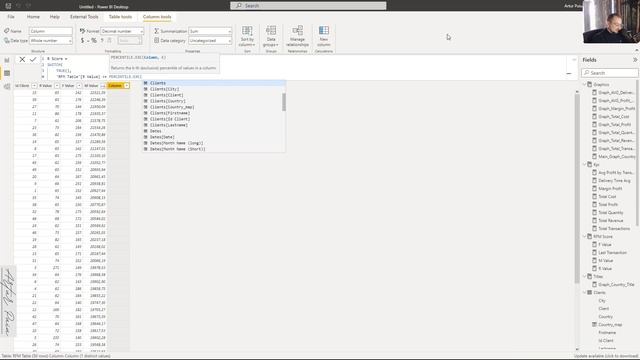The width and height of the screenshot is (640, 360).
Task: Select the M Value column header
Action: (91, 86)
